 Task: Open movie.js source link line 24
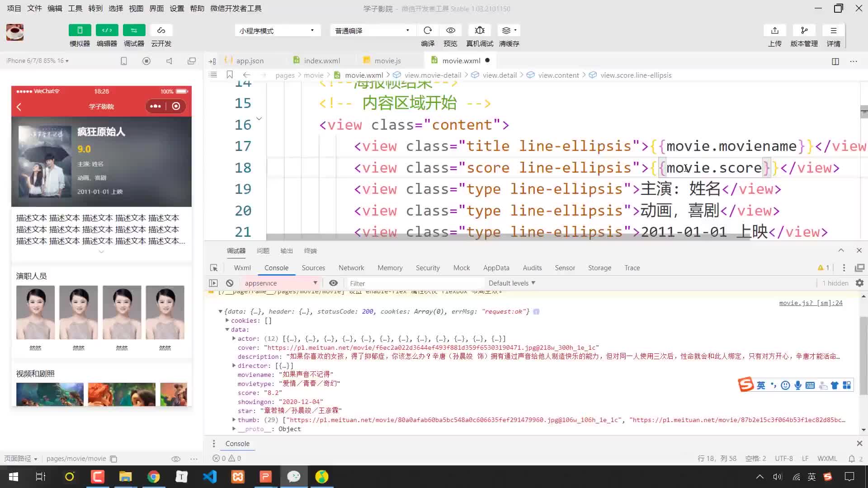pyautogui.click(x=811, y=303)
